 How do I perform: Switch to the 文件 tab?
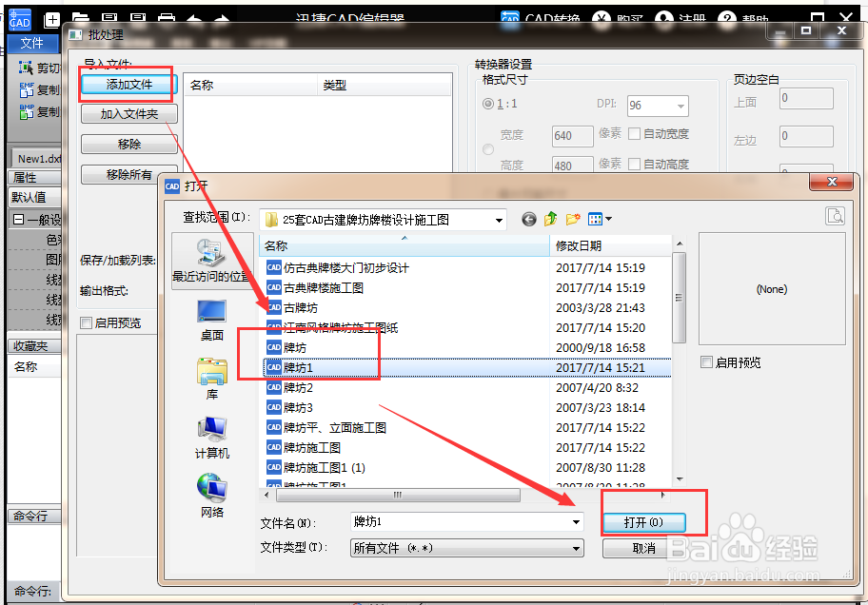point(32,42)
